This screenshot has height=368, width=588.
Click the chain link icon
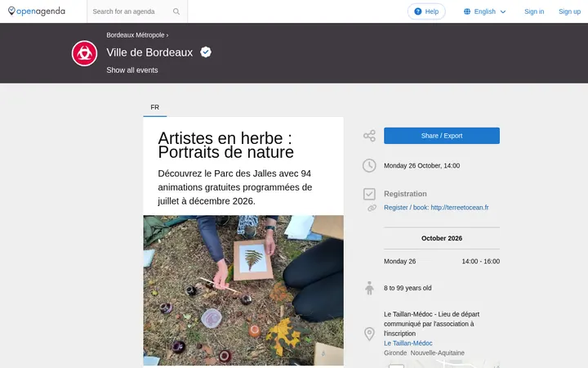(x=372, y=208)
